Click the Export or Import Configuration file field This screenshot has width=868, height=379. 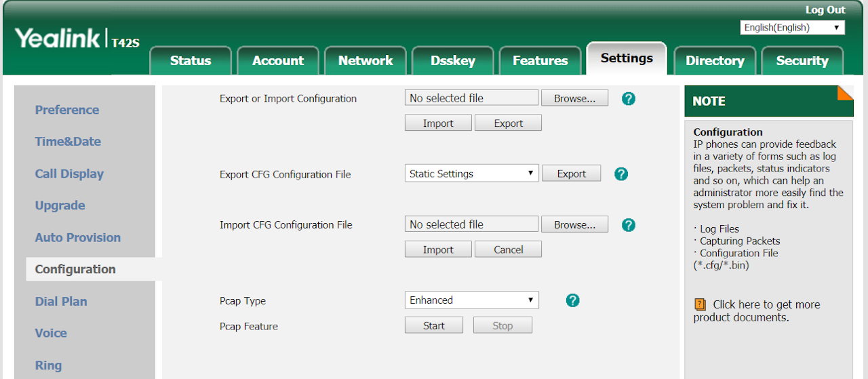pyautogui.click(x=471, y=98)
